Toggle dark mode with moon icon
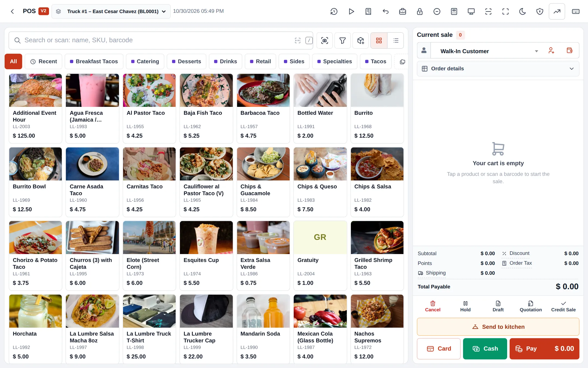Viewport: 588px width, 368px height. (523, 11)
